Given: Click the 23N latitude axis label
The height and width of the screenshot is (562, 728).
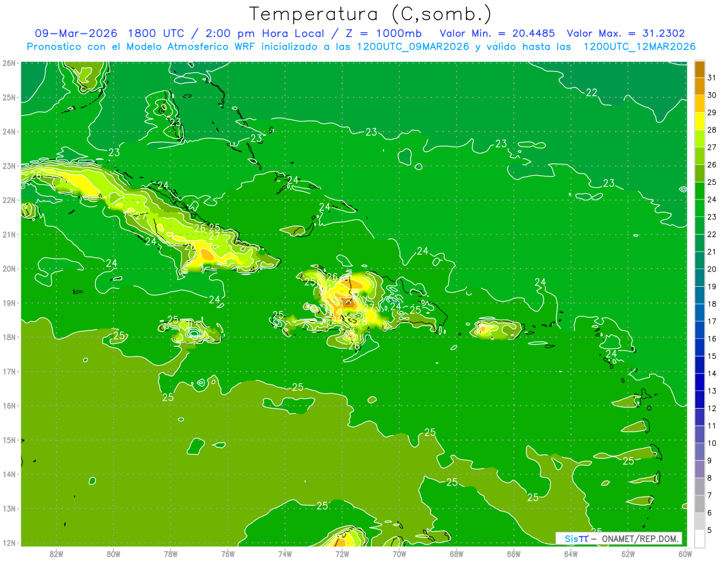Looking at the screenshot, I should tap(9, 166).
